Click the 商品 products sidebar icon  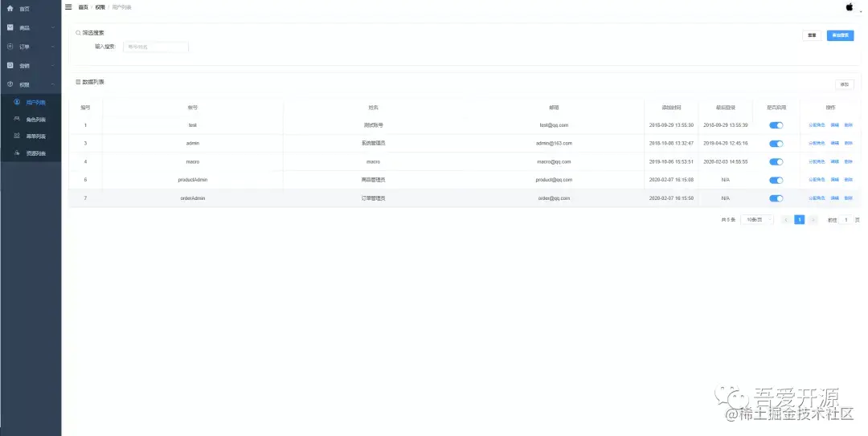[10, 27]
